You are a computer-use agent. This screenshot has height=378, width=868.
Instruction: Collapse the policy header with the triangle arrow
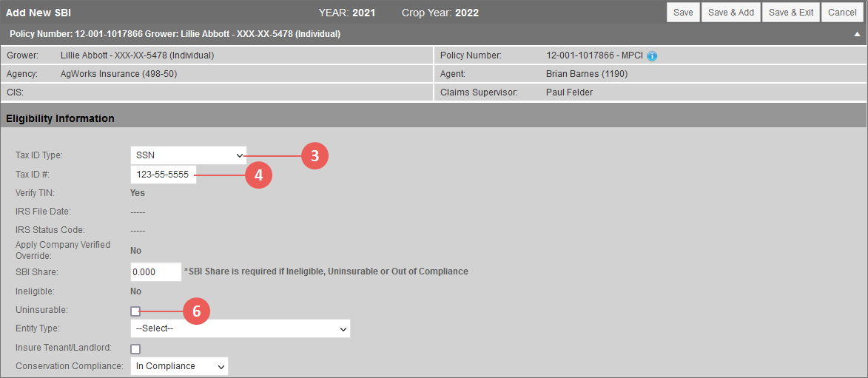857,34
